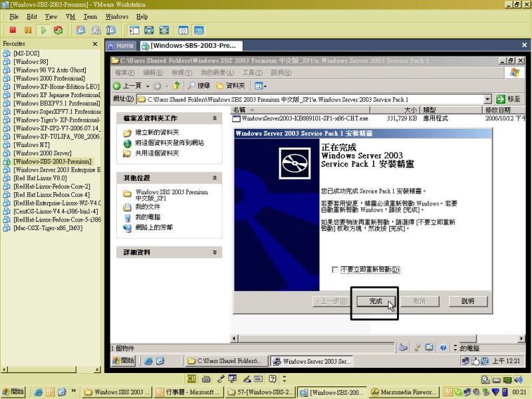Expand the 詳細資料 panel
This screenshot has height=399, width=532.
tap(214, 252)
